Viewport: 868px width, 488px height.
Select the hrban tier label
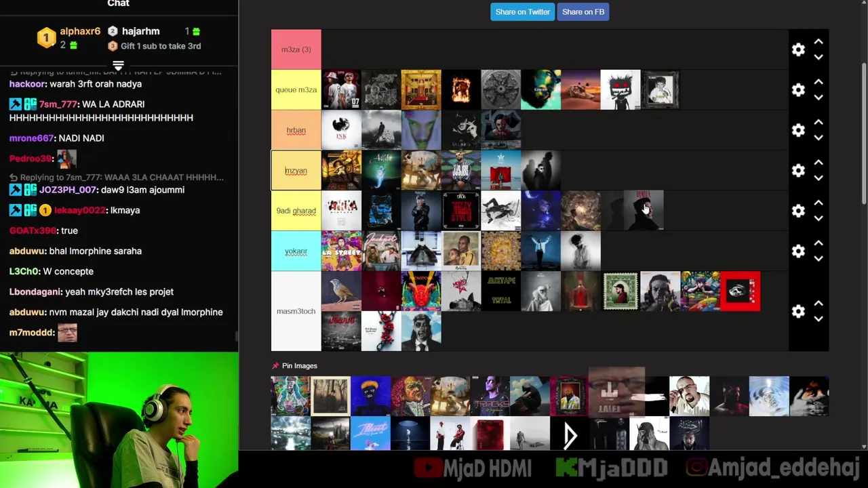tap(296, 130)
